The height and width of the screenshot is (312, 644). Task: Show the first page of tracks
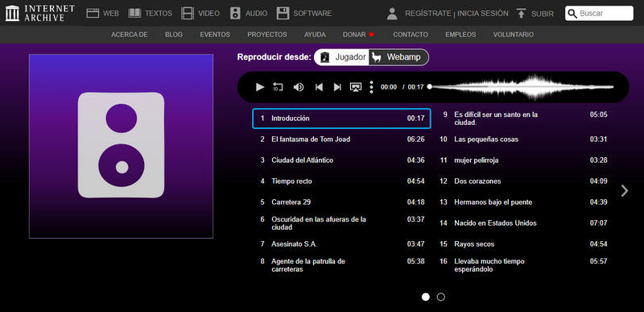pos(426,297)
